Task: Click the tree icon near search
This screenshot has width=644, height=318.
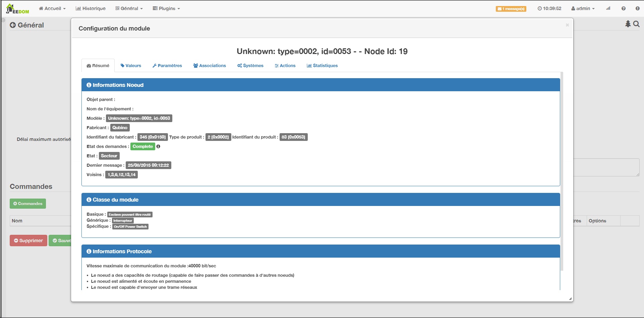Action: (628, 24)
